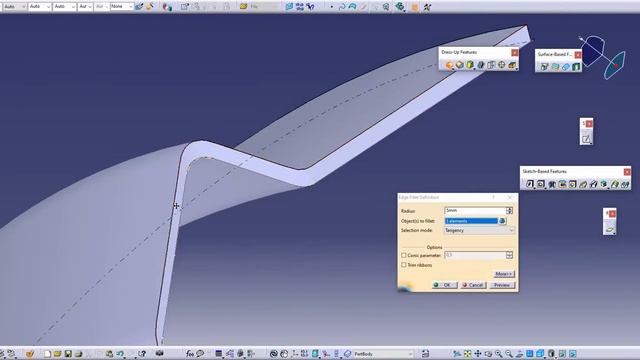Open the second Auto dropdown in top toolbar
Image resolution: width=640 pixels, height=360 pixels.
point(40,7)
